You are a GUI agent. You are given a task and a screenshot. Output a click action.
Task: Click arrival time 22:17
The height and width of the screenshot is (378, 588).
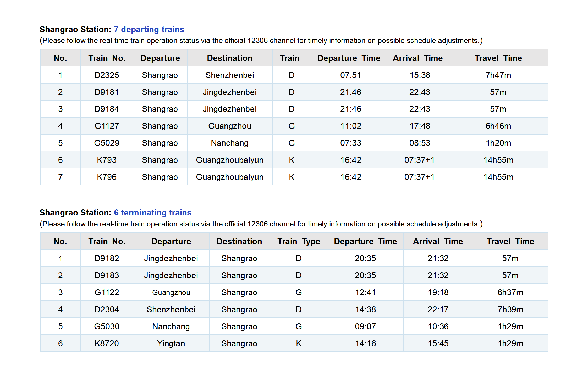438,309
